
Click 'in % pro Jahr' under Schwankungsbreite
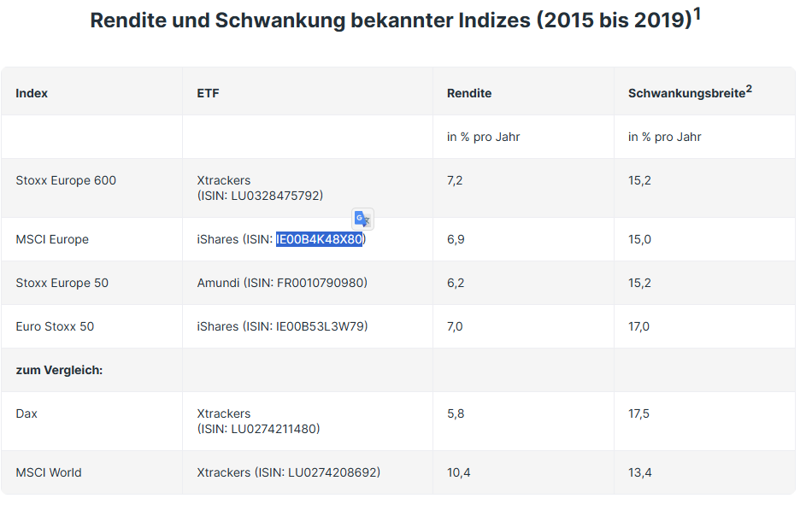[x=664, y=137]
